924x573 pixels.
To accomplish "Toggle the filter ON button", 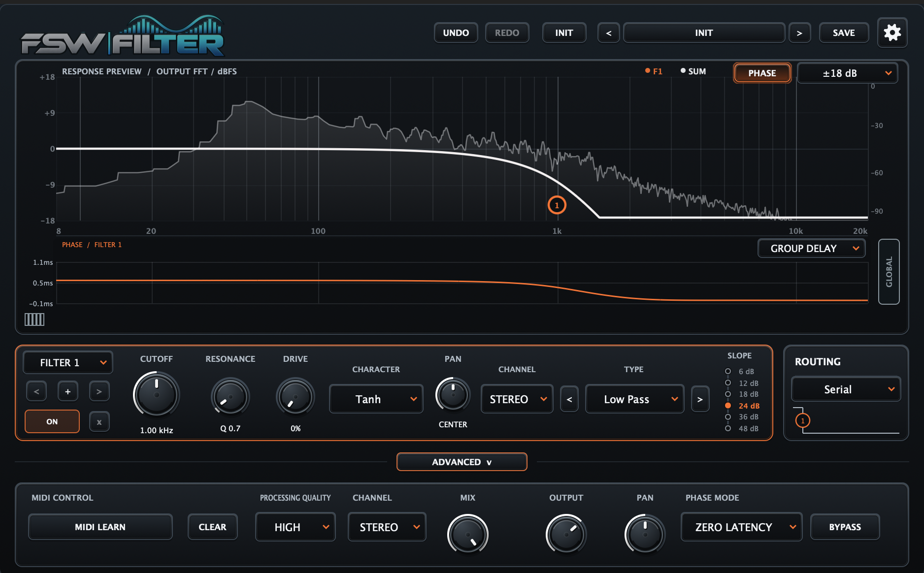I will (52, 421).
